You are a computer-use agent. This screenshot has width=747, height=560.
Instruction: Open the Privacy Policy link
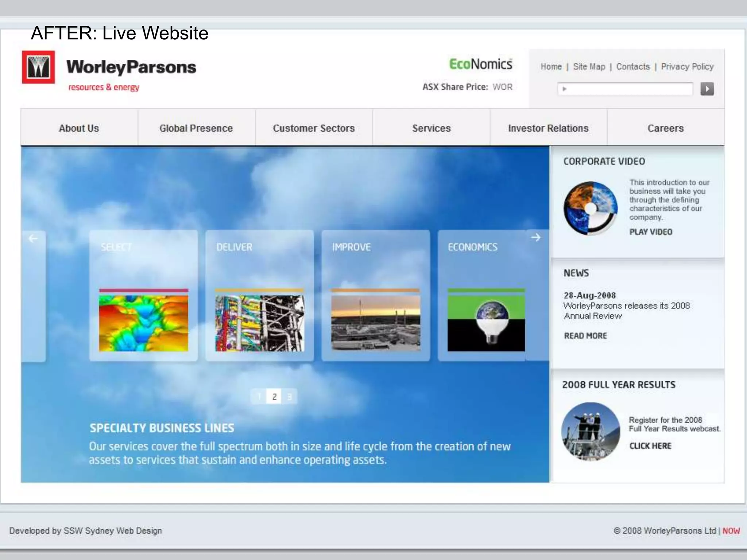pos(687,67)
